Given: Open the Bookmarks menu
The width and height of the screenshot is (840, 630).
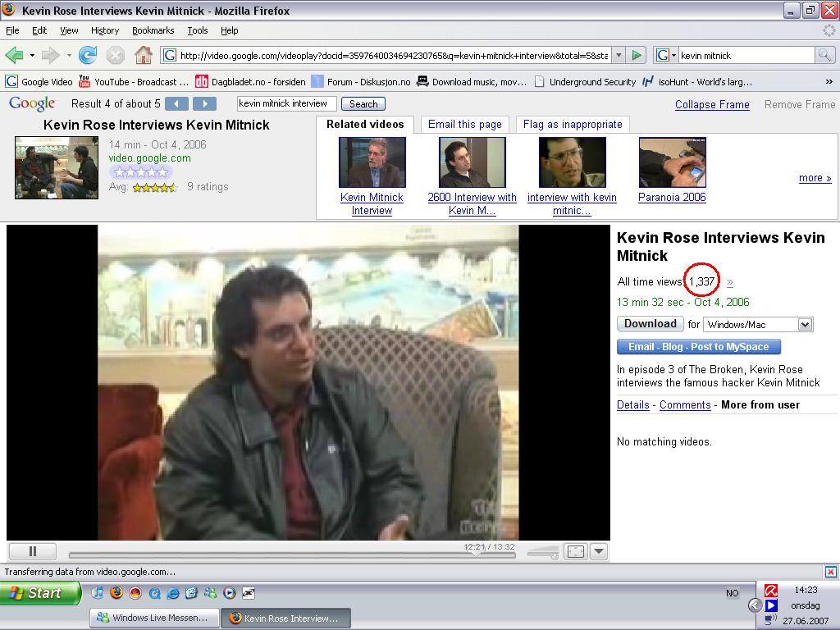Looking at the screenshot, I should (153, 30).
